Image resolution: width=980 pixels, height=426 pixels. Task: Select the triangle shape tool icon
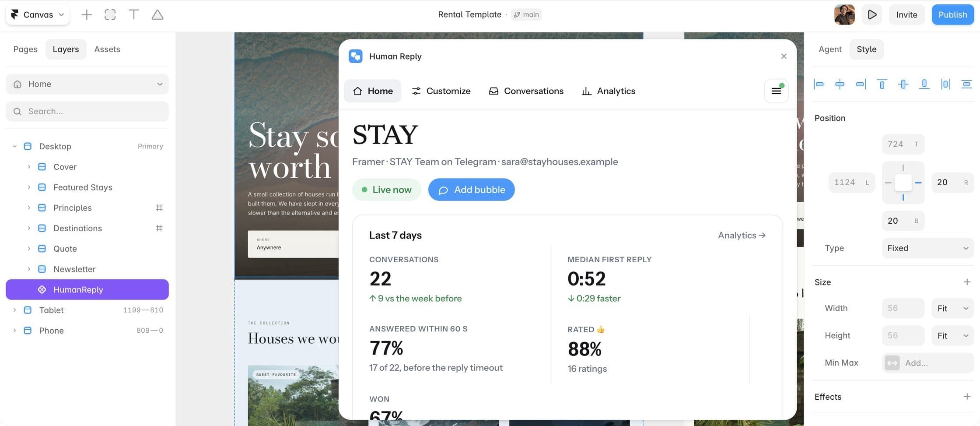(157, 14)
